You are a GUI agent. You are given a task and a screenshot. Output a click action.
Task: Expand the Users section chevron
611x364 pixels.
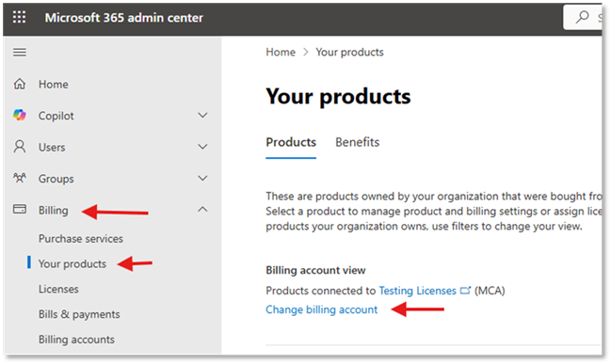(x=202, y=147)
